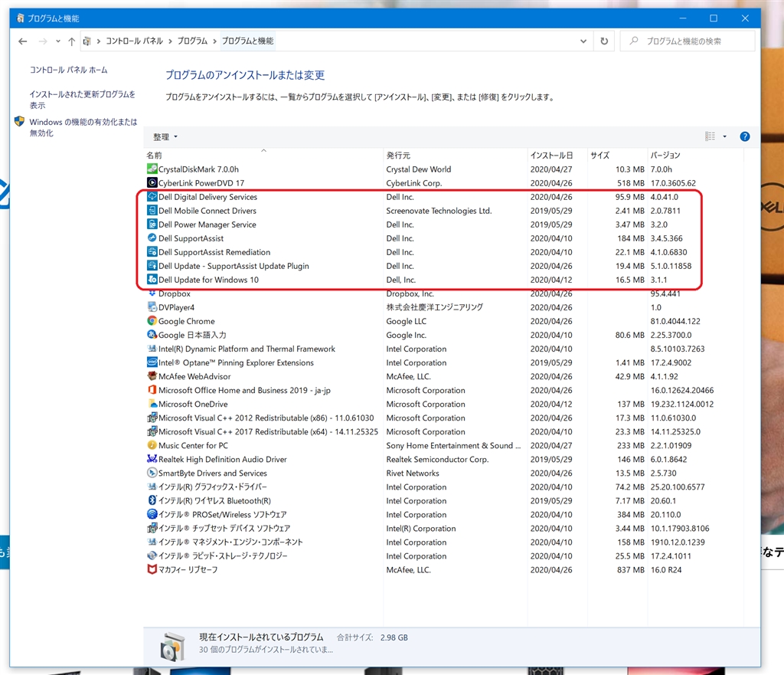This screenshot has width=784, height=675.
Task: Click the Intel Optane Pinning Explorer Extensions icon
Action: pyautogui.click(x=152, y=362)
